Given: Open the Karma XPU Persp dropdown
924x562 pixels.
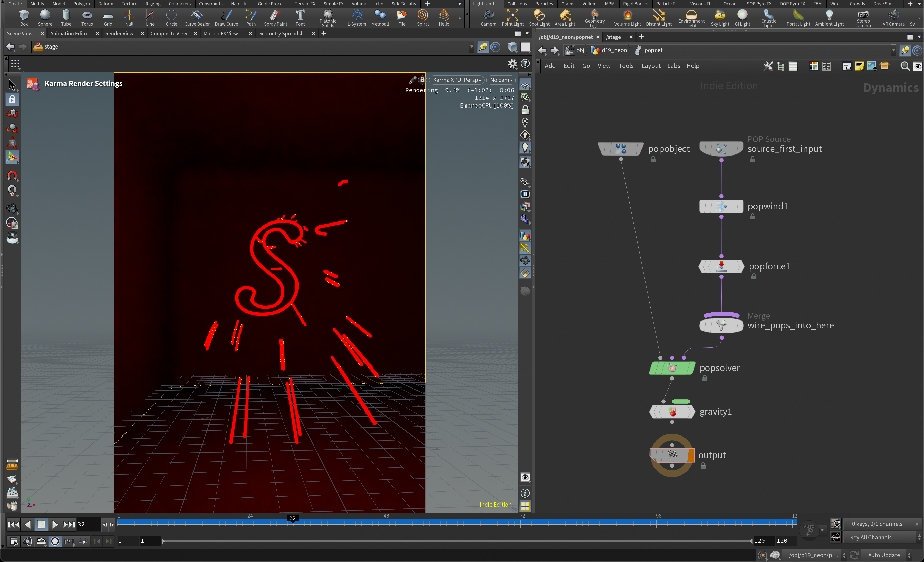Looking at the screenshot, I should (x=456, y=80).
